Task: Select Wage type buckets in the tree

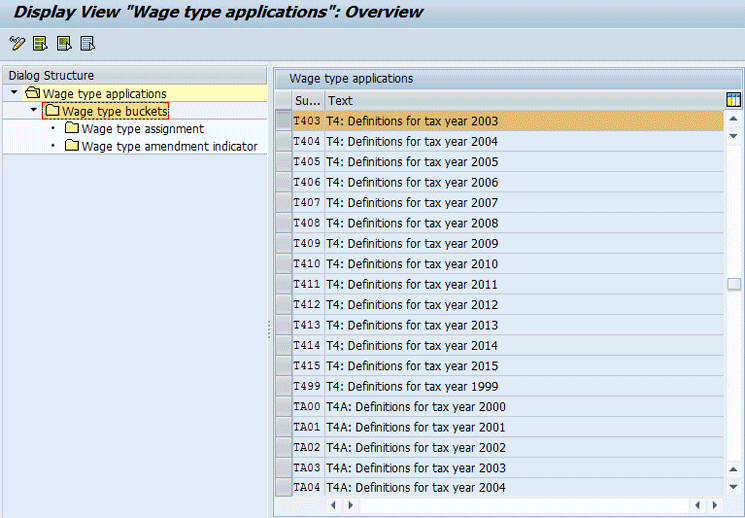Action: [x=114, y=112]
